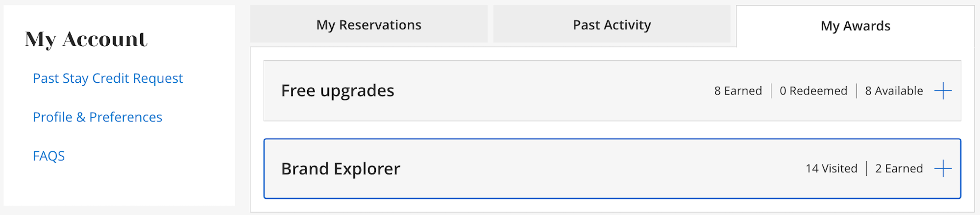Switch to the Past Activity tab

coord(612,24)
